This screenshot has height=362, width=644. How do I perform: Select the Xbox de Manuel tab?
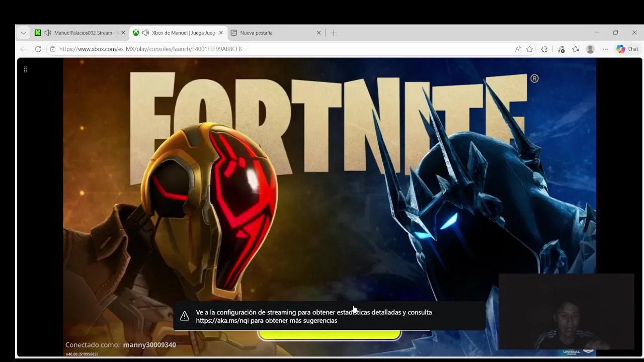(179, 33)
